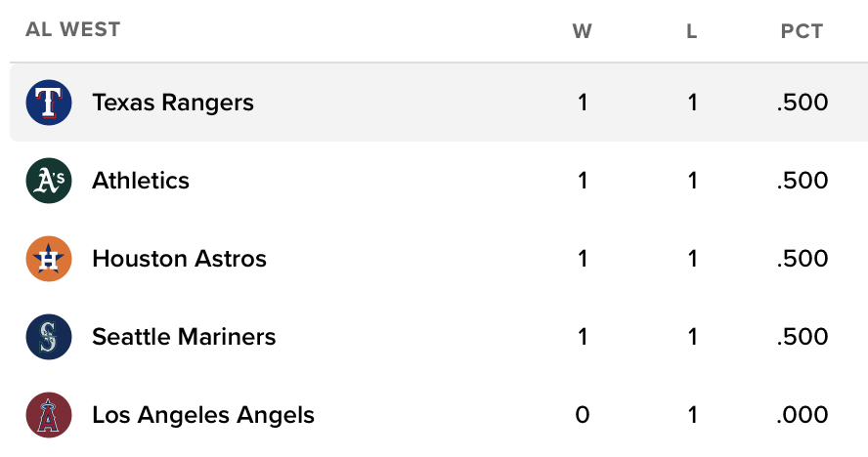Click the Athletics .500 win percentage

802,181
